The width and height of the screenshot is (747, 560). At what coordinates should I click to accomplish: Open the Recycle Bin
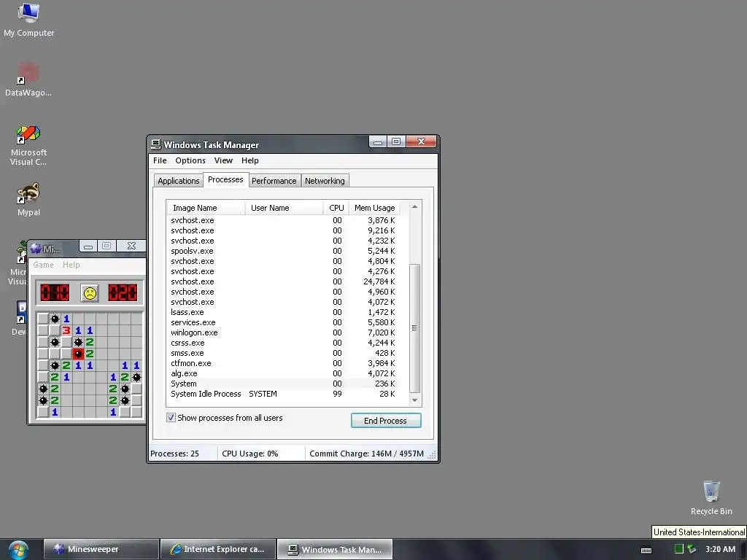[711, 498]
